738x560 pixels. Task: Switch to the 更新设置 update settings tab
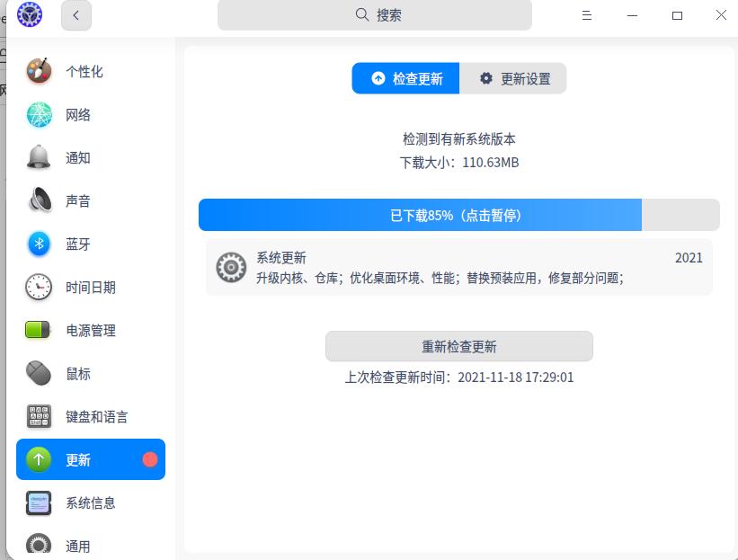513,78
